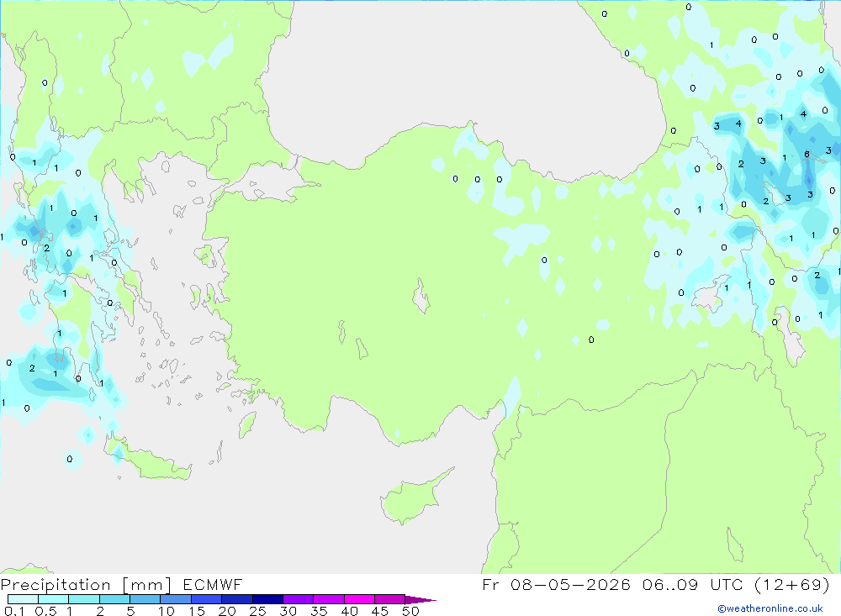841x616 pixels.
Task: Click the '10' legend scale label
Action: click(167, 611)
